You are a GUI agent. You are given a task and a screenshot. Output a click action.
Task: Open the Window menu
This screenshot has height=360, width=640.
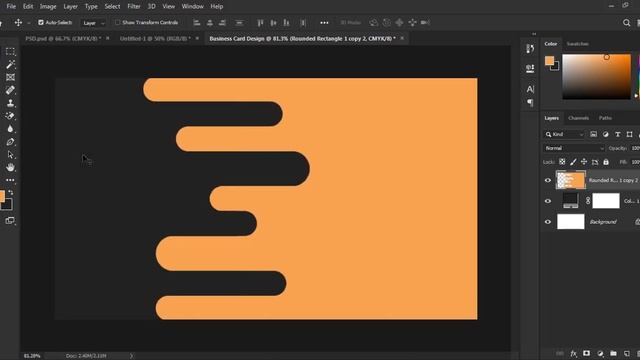coord(192,7)
